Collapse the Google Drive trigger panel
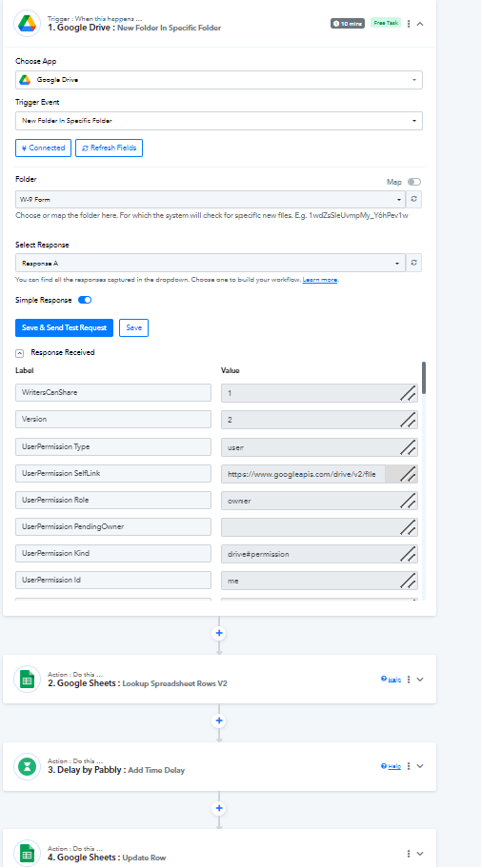This screenshot has width=482, height=868. point(420,24)
